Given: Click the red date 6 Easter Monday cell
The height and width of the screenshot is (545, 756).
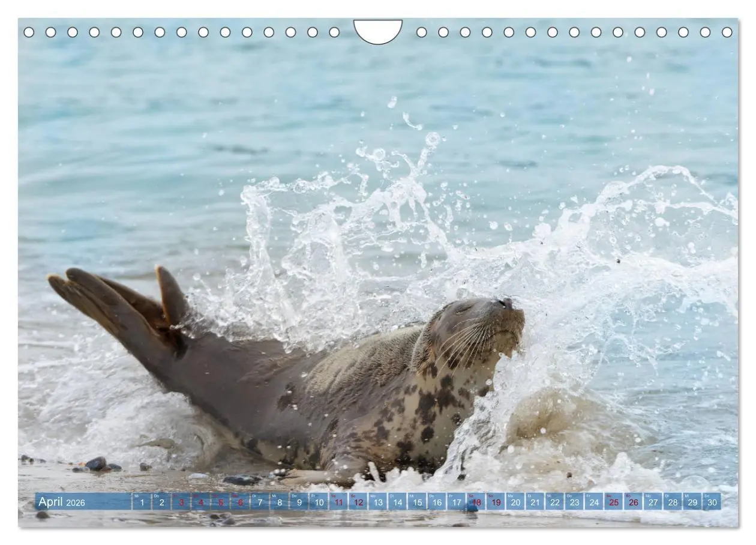Looking at the screenshot, I should point(241,504).
